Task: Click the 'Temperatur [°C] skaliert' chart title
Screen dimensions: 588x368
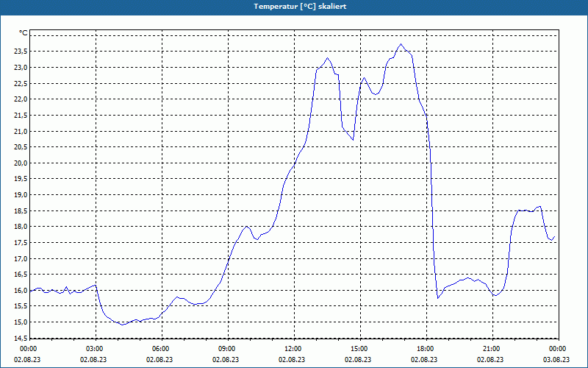Action: (x=300, y=7)
